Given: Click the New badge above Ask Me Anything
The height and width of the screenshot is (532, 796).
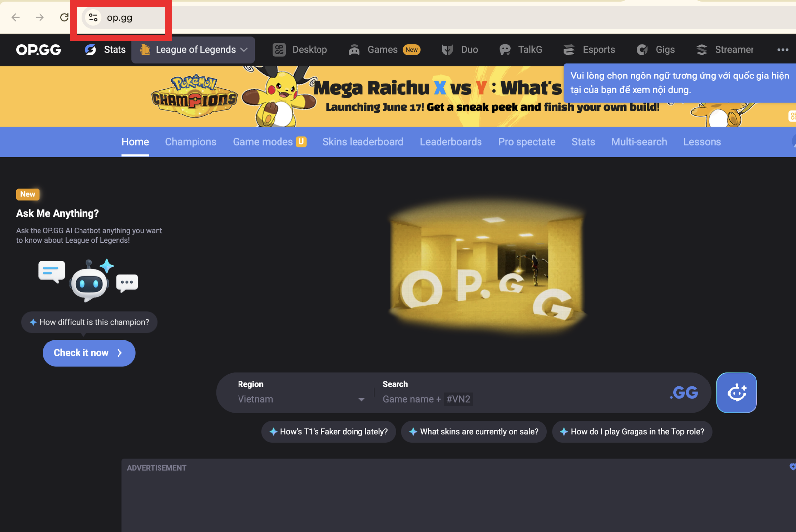Looking at the screenshot, I should [x=28, y=194].
